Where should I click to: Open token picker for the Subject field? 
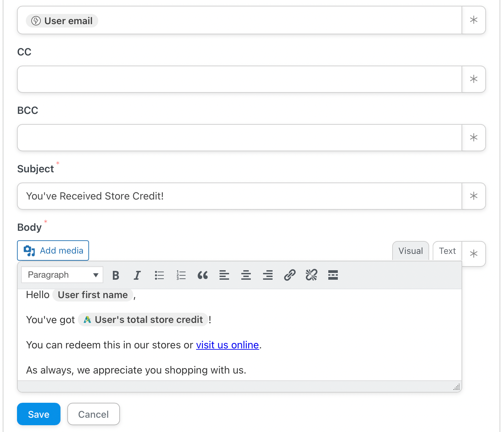tap(473, 196)
